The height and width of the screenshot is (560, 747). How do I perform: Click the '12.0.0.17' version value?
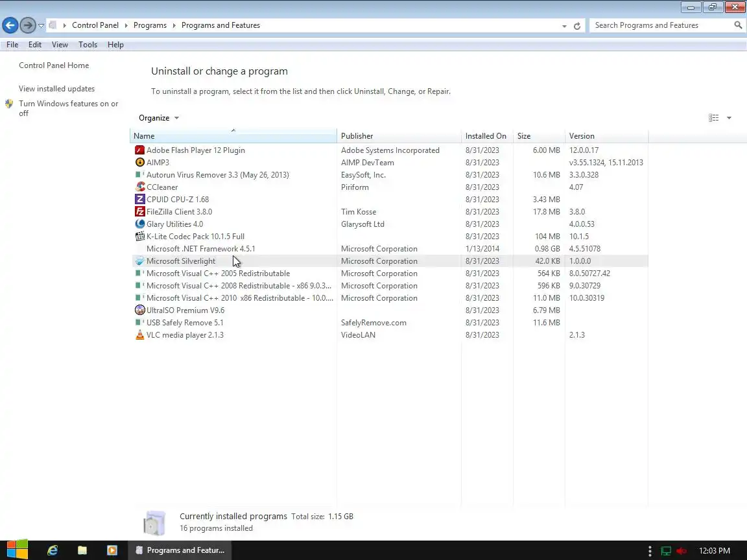(584, 150)
